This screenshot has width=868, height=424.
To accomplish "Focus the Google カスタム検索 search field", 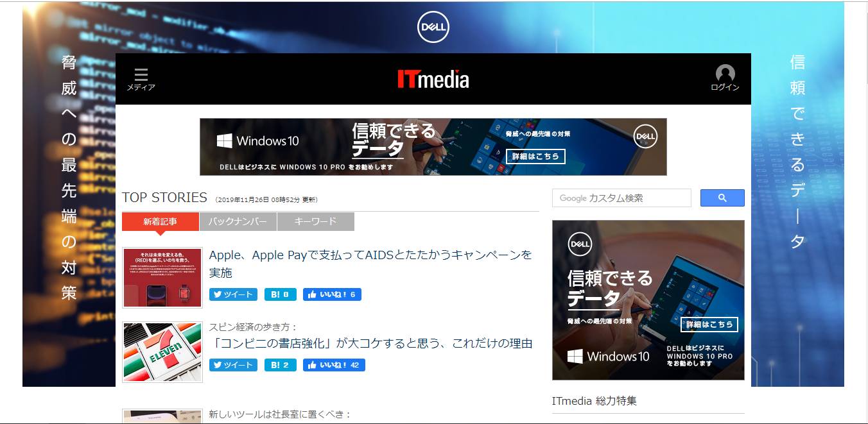I will 621,198.
